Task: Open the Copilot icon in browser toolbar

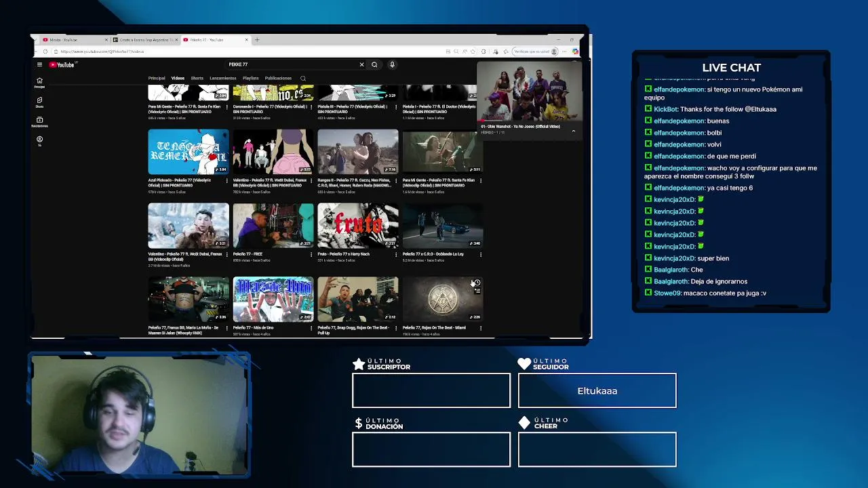Action: pos(575,52)
